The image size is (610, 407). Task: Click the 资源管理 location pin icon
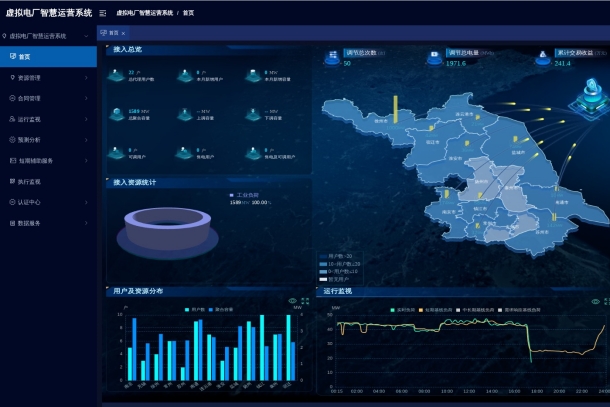pos(11,77)
